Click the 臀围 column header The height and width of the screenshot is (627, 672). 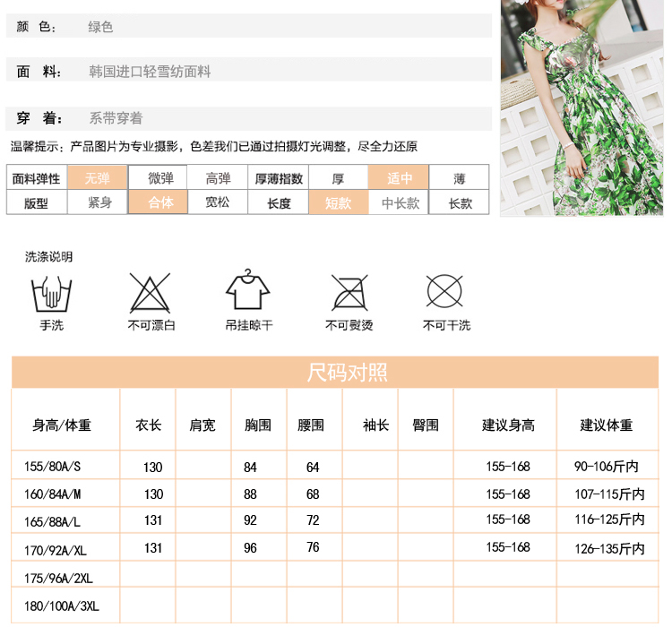click(x=426, y=419)
